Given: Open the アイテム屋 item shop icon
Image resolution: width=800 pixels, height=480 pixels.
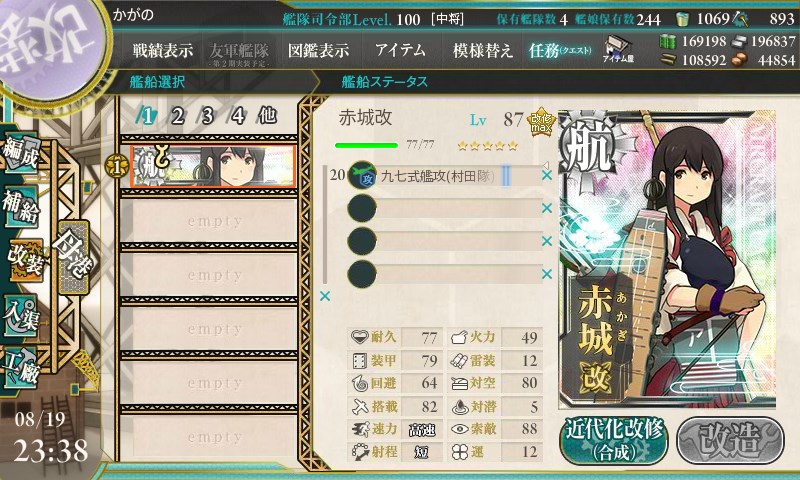Looking at the screenshot, I should (x=618, y=50).
